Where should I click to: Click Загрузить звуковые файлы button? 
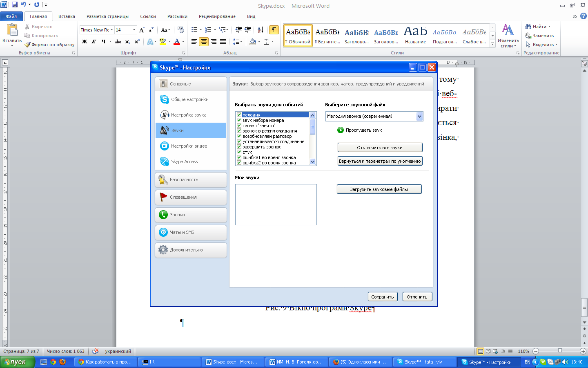(x=379, y=189)
